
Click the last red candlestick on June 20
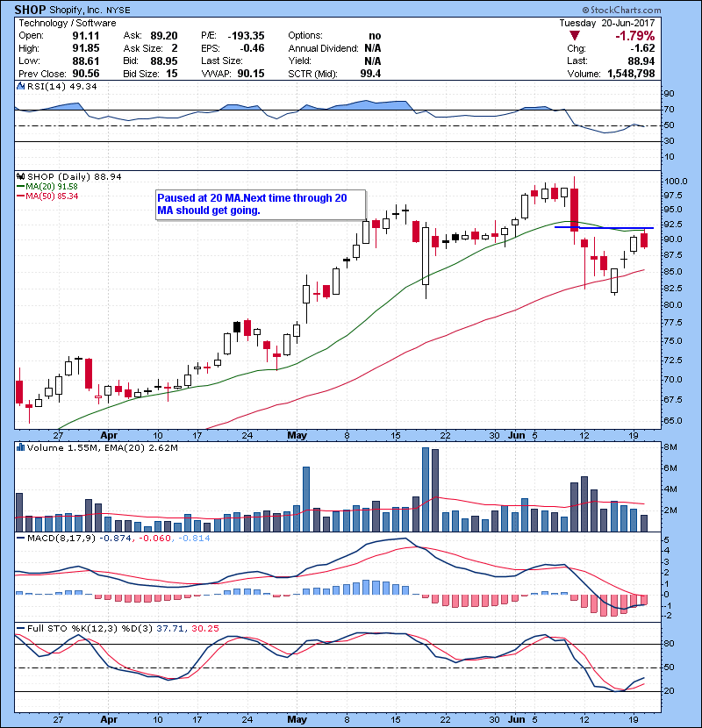[644, 240]
